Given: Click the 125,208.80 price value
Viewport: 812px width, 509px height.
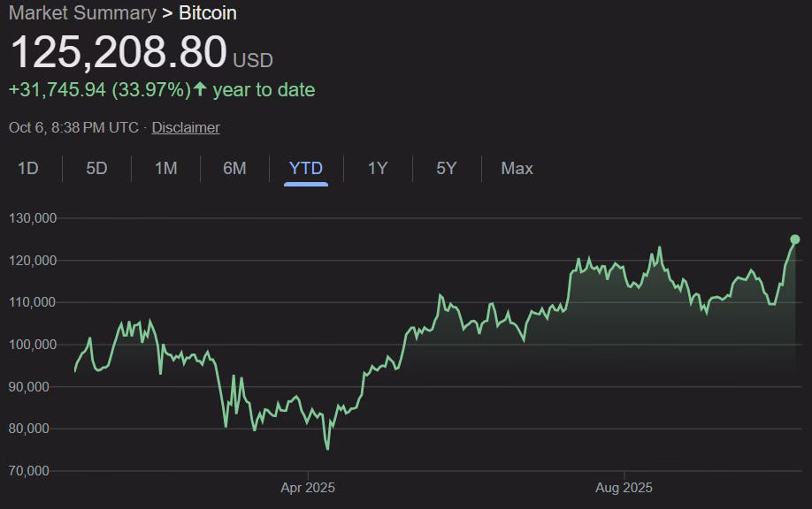Looking at the screenshot, I should tap(119, 52).
